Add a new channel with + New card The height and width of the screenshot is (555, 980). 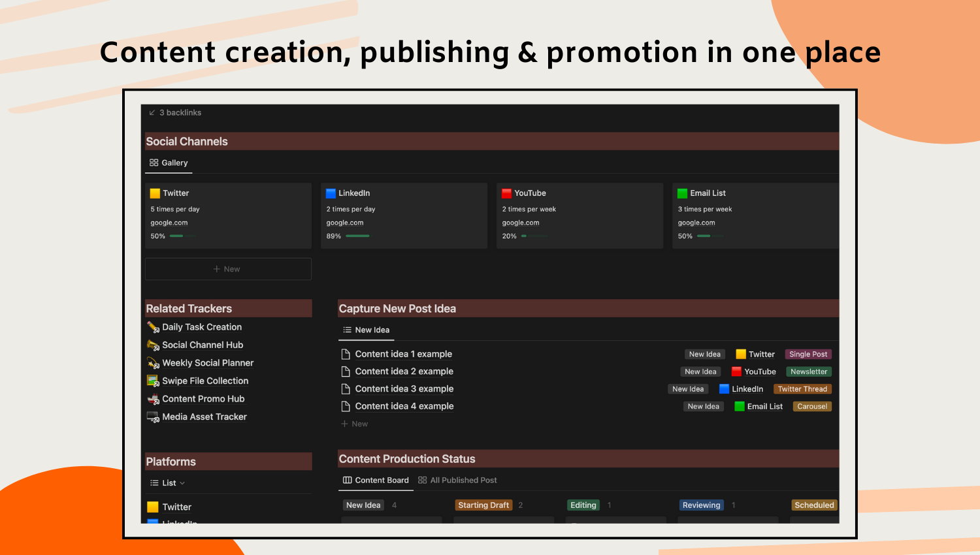click(x=228, y=269)
